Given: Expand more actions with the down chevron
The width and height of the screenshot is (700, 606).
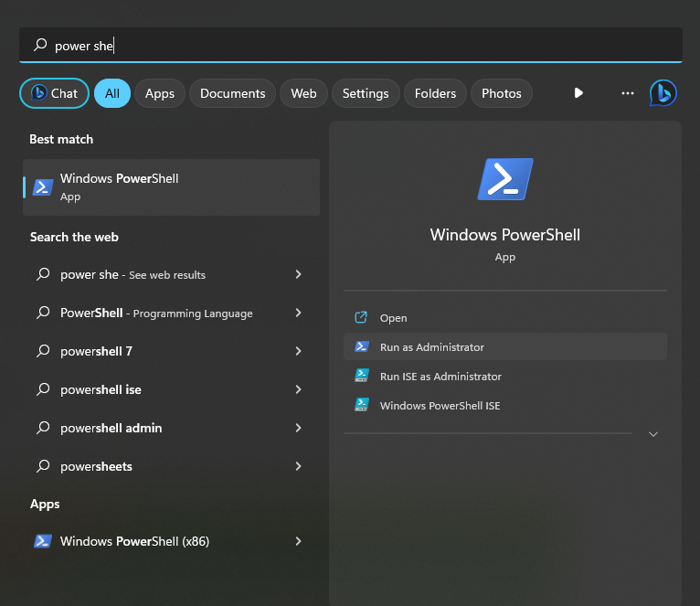Looking at the screenshot, I should click(x=652, y=434).
